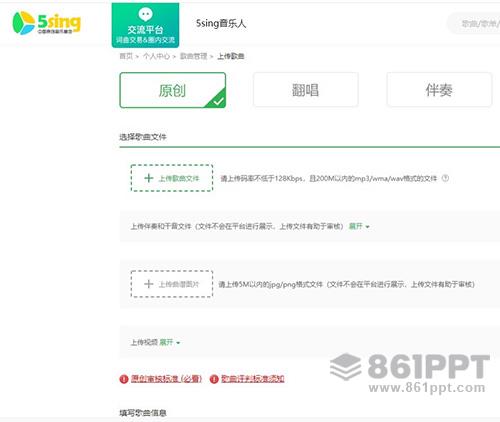Click the question mark help icon

click(445, 178)
